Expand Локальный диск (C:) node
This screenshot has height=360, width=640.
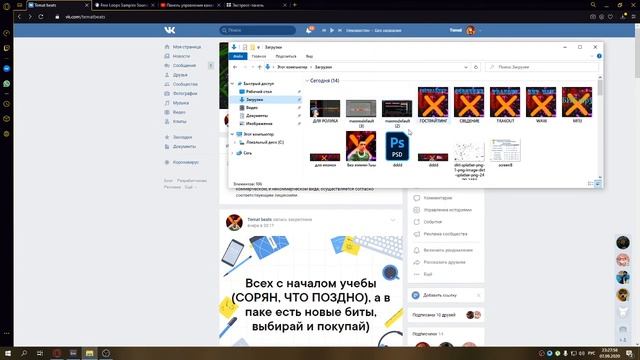(x=235, y=142)
